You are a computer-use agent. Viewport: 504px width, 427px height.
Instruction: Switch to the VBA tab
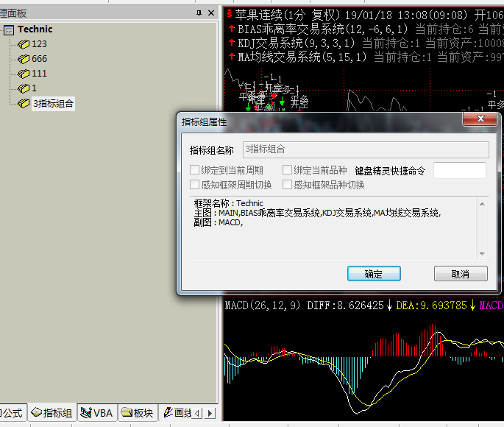pyautogui.click(x=97, y=413)
